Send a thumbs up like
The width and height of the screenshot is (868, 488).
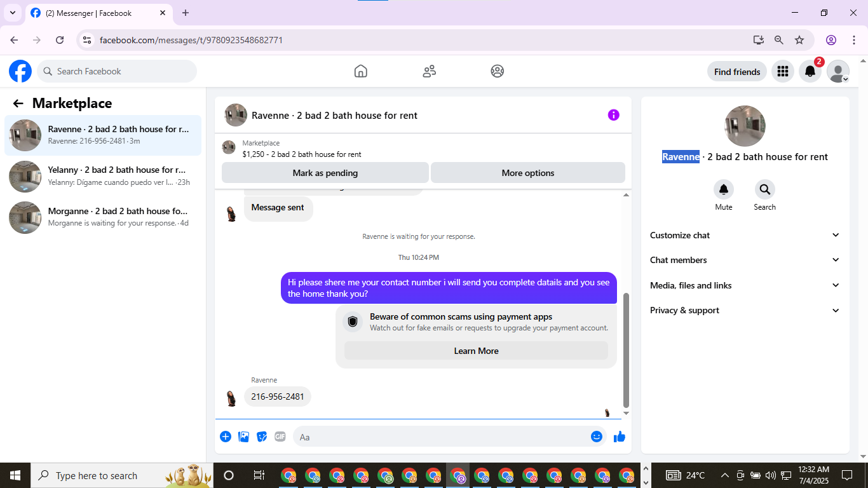pos(620,437)
